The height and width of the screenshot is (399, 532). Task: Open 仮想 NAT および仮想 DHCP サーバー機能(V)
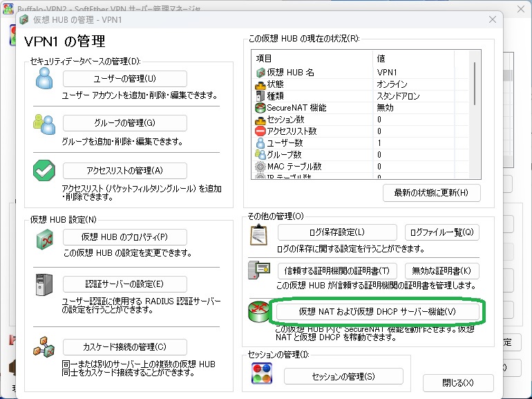click(x=378, y=311)
